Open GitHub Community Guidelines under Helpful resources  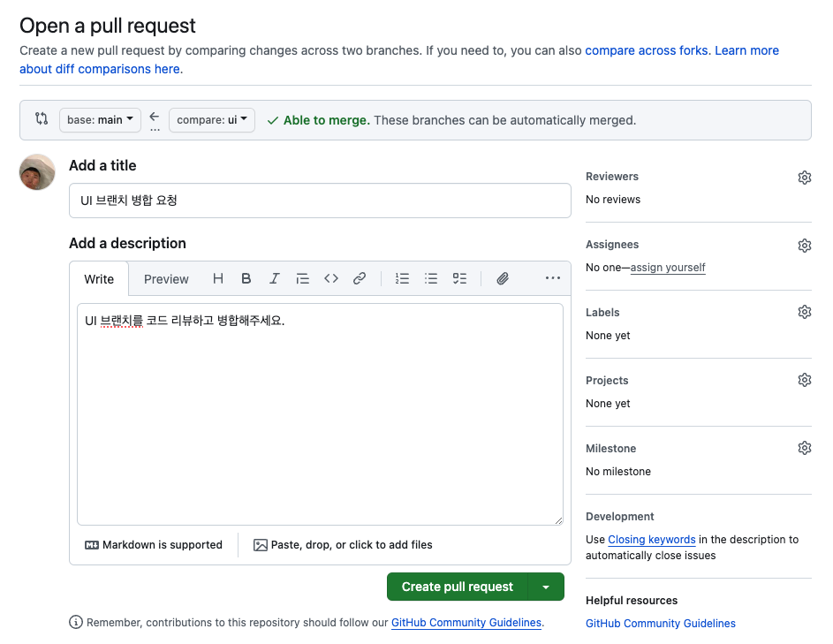(x=661, y=624)
